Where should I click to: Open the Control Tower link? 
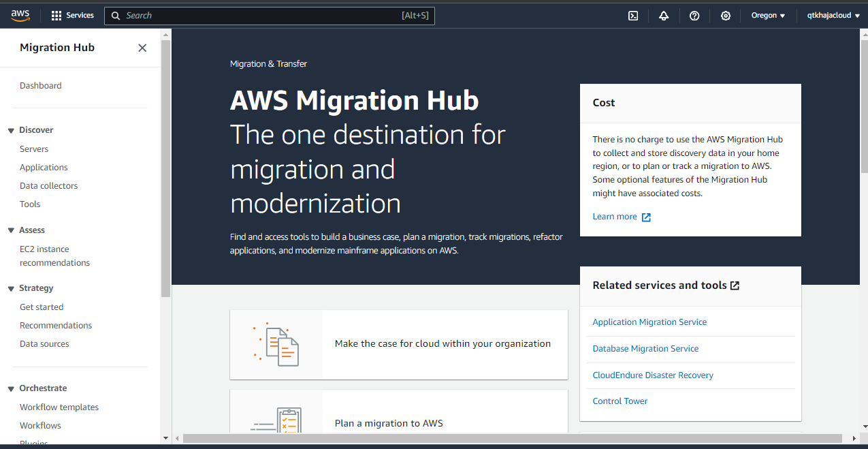[620, 401]
